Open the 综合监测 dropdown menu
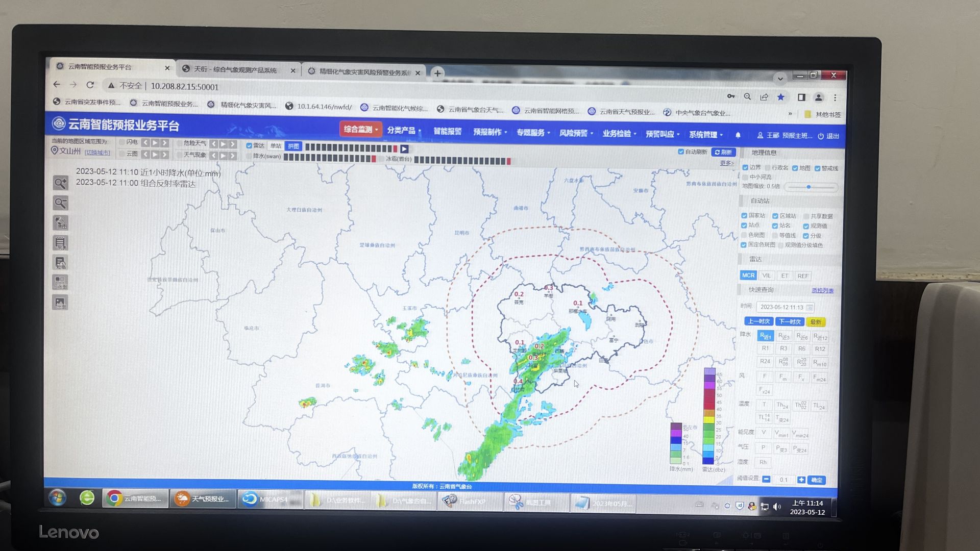 pyautogui.click(x=360, y=129)
